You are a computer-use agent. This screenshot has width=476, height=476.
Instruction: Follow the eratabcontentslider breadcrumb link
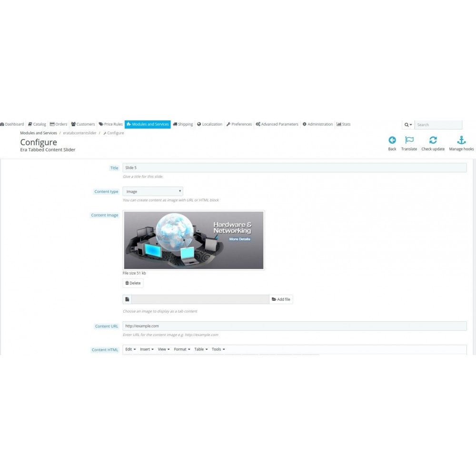(79, 133)
